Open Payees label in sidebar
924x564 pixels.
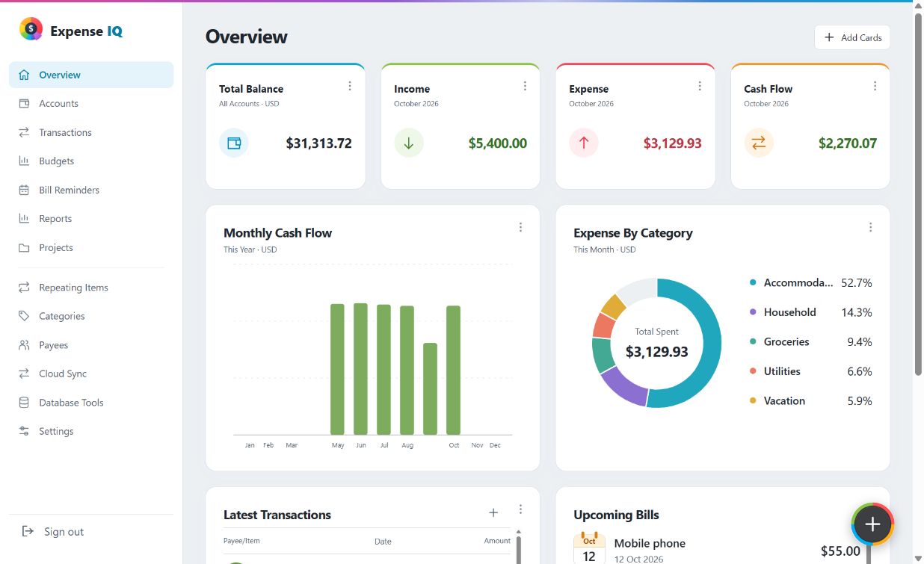point(53,345)
